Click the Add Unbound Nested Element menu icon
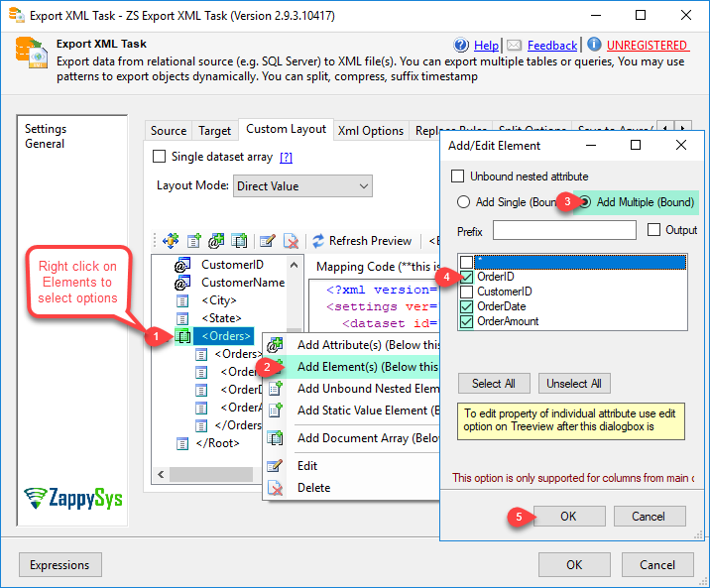Viewport: 710px width, 588px height. tap(276, 389)
